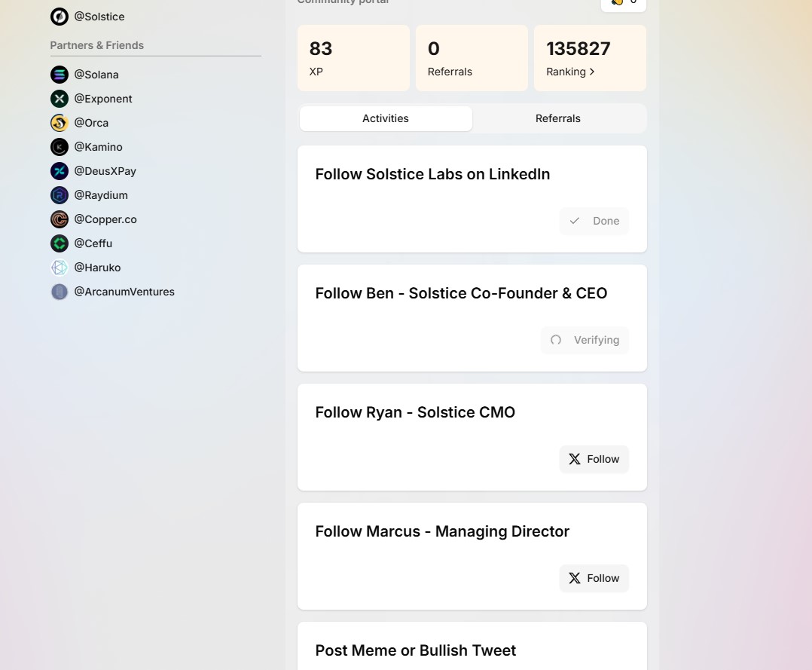Image resolution: width=812 pixels, height=670 pixels.
Task: Open the DeusXPay icon
Action: 59,171
